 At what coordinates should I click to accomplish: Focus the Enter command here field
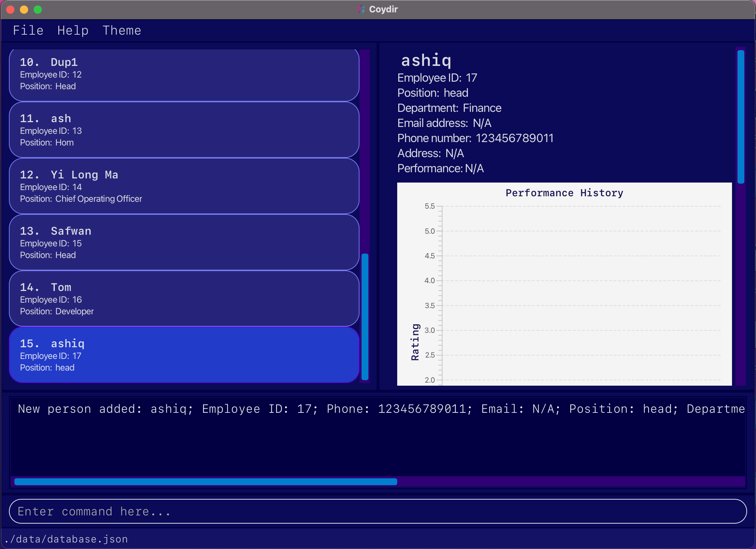coord(377,511)
